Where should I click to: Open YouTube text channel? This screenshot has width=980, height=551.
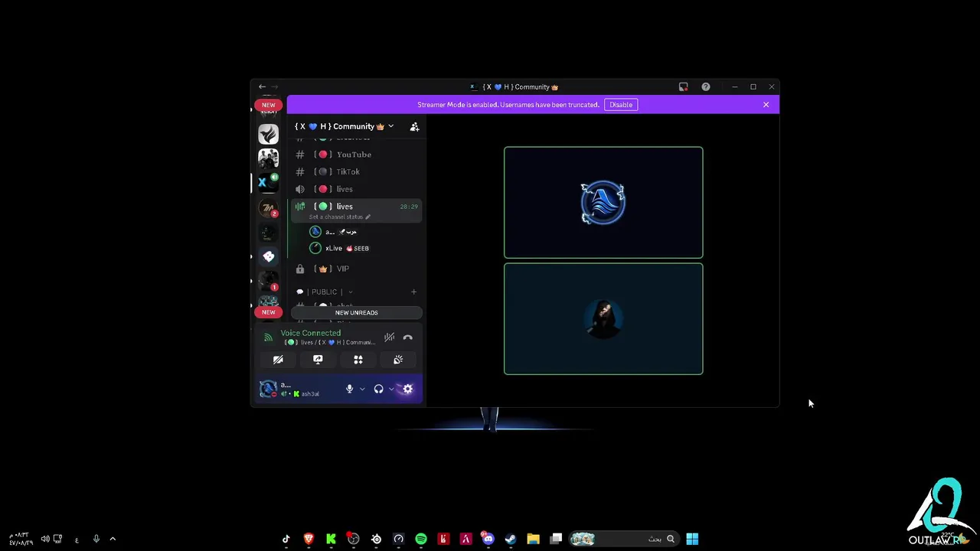(356, 155)
